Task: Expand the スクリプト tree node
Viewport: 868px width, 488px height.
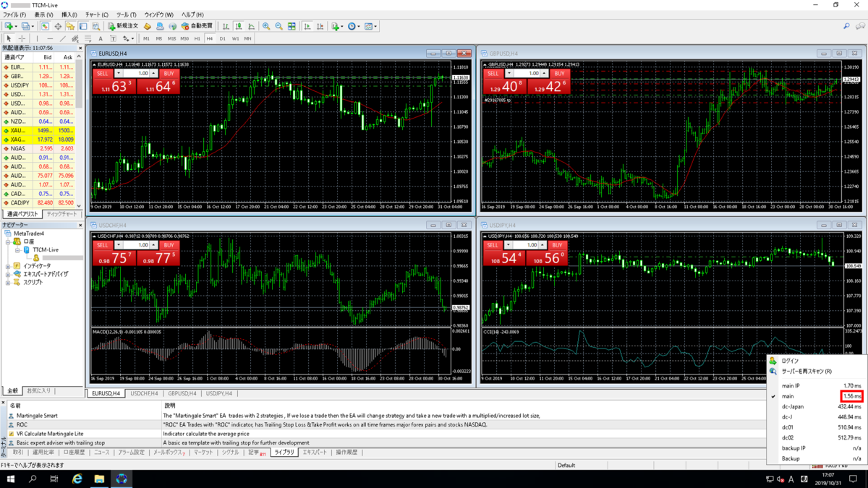Action: [x=8, y=283]
